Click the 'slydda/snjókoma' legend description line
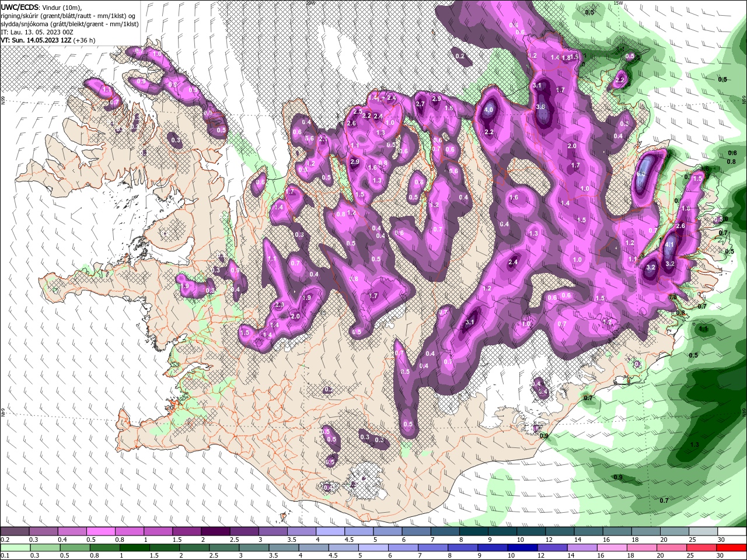Viewport: 747px width, 560px height. (69, 23)
